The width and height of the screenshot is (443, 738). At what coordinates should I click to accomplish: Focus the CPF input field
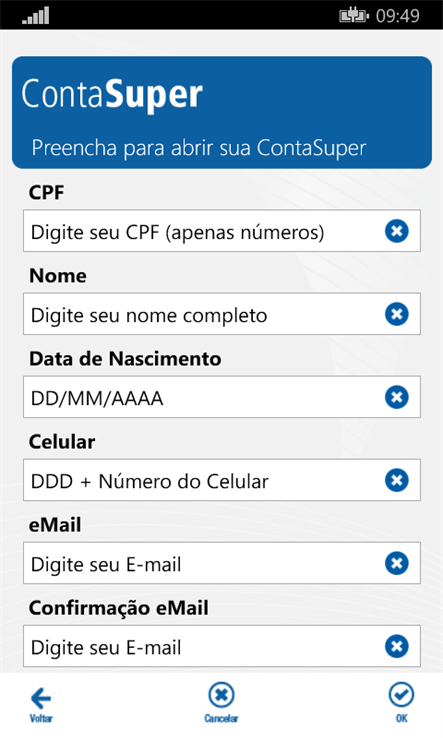point(222,231)
